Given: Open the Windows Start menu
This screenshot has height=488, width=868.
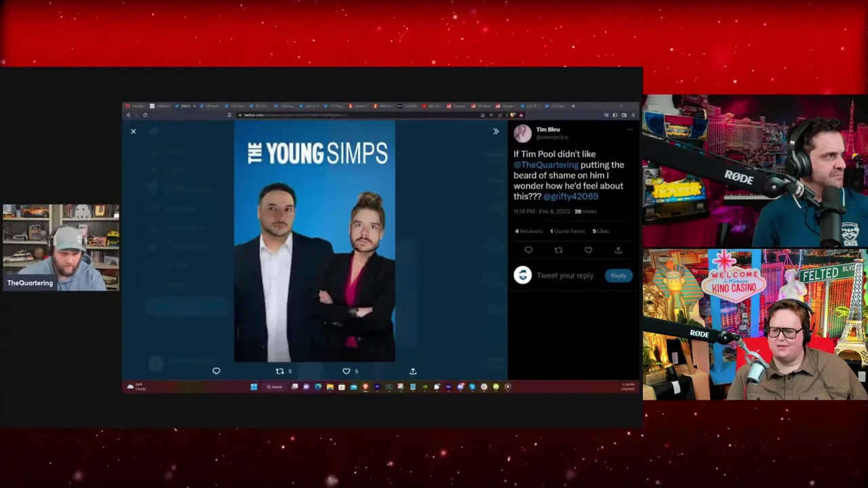Looking at the screenshot, I should tap(254, 387).
